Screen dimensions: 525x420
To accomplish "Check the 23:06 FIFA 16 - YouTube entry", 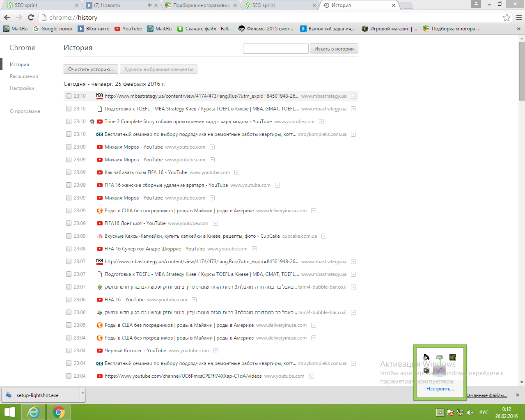I will pos(69,300).
